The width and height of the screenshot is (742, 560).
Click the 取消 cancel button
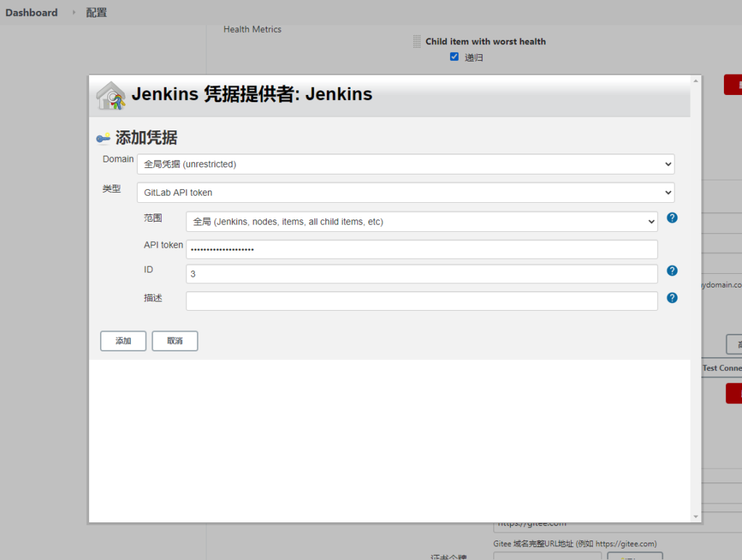175,341
